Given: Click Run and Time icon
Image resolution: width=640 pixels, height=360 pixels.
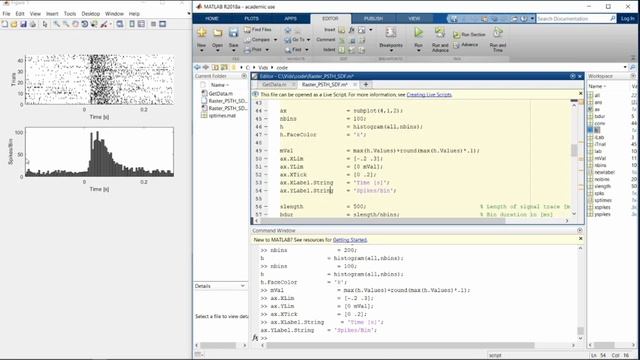Looking at the screenshot, I should coord(498,33).
